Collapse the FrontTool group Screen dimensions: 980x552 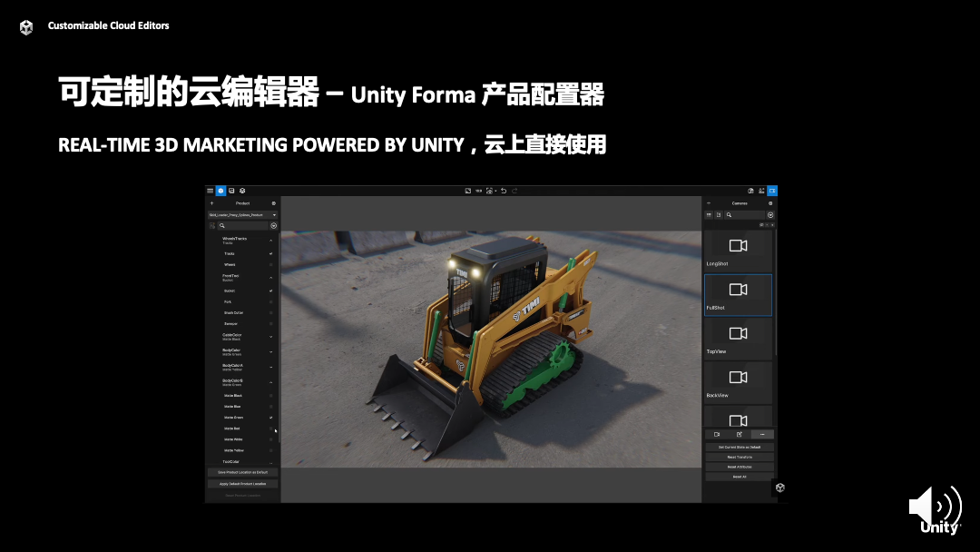point(270,278)
